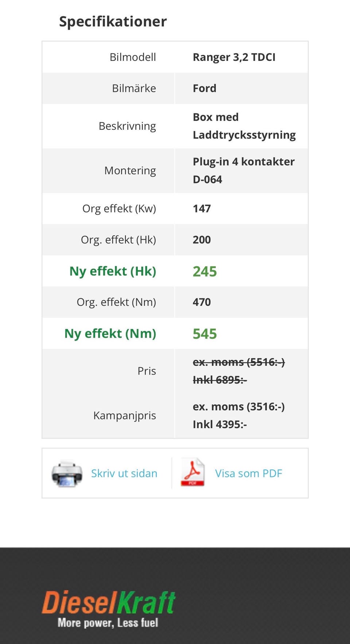Screen dimensions: 350x644
Task: Click the 'Ny effekt (Nm)' label
Action: pos(110,334)
